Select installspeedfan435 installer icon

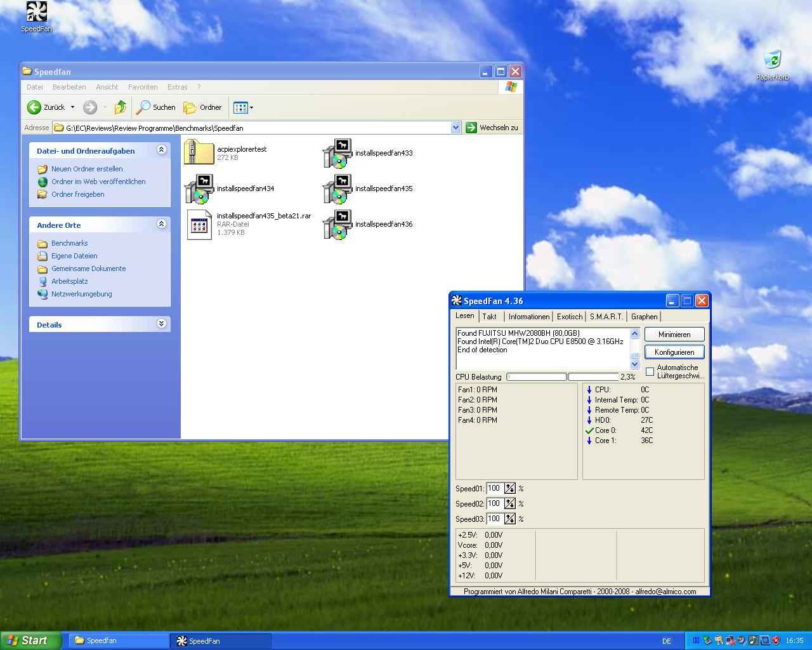337,189
